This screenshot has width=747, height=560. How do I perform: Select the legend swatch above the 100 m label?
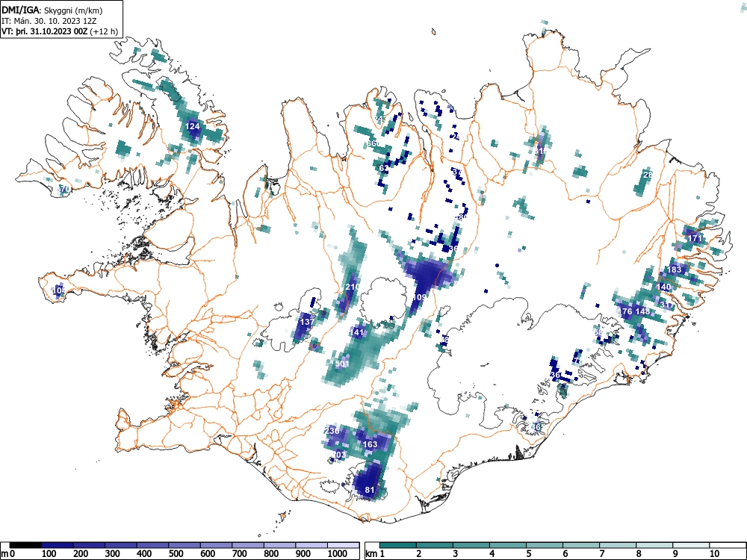[x=58, y=545]
